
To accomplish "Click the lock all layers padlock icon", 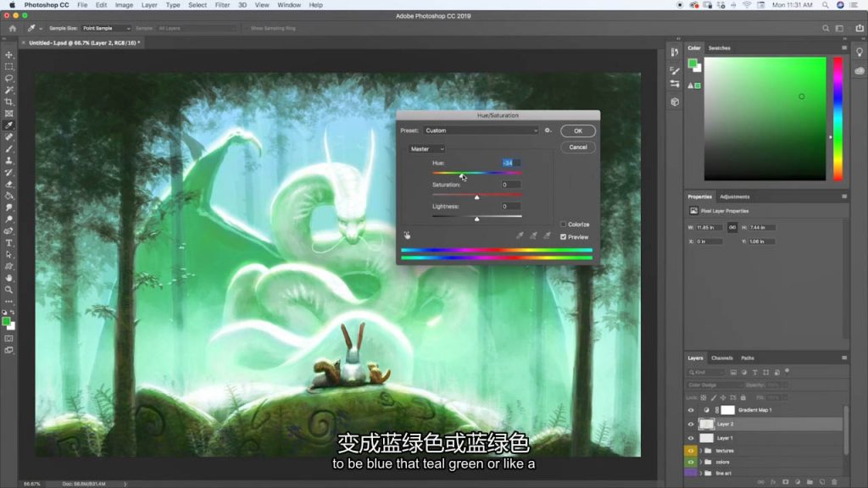I will (743, 397).
